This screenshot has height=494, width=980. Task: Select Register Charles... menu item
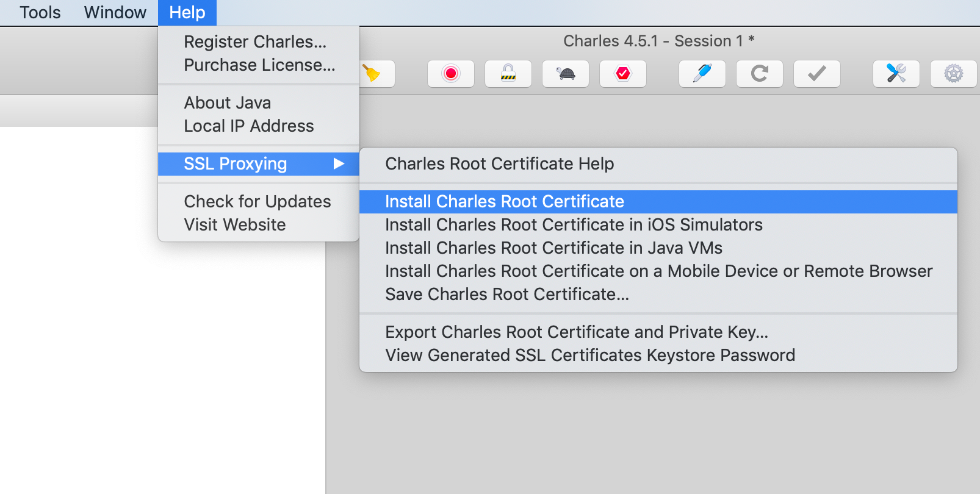pos(259,41)
